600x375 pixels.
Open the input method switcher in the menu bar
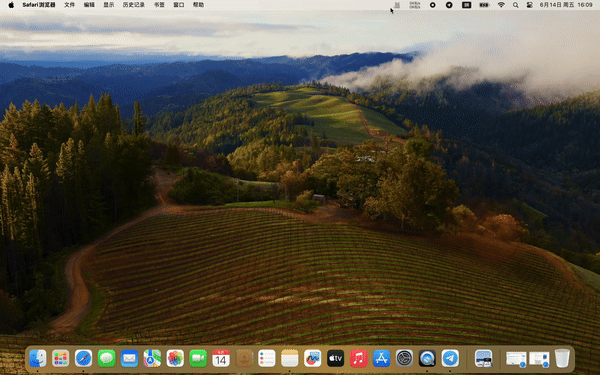(466, 5)
